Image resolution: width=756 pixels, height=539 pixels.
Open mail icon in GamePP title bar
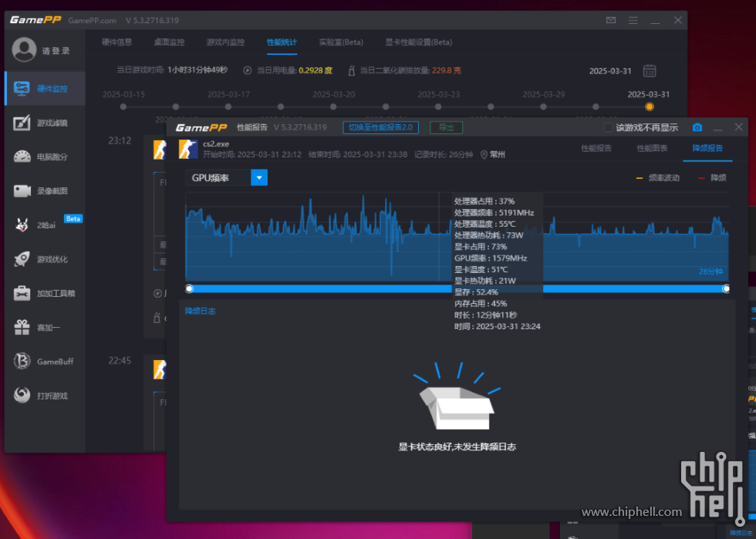(611, 20)
